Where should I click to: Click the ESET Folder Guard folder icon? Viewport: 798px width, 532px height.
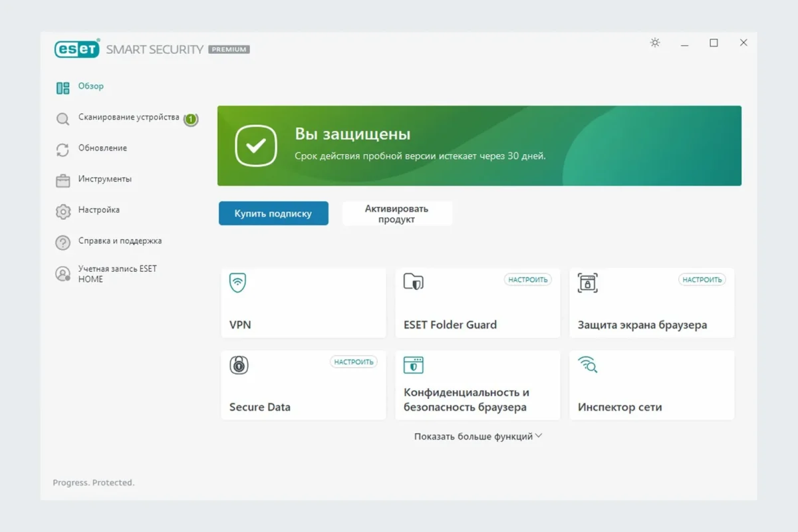413,282
